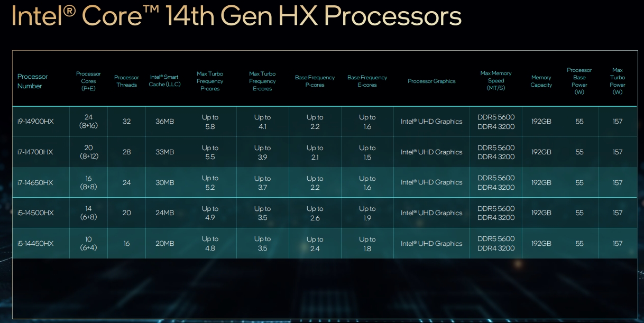Select the Processor Cores (P+E) header
Image resolution: width=644 pixels, height=323 pixels.
88,81
